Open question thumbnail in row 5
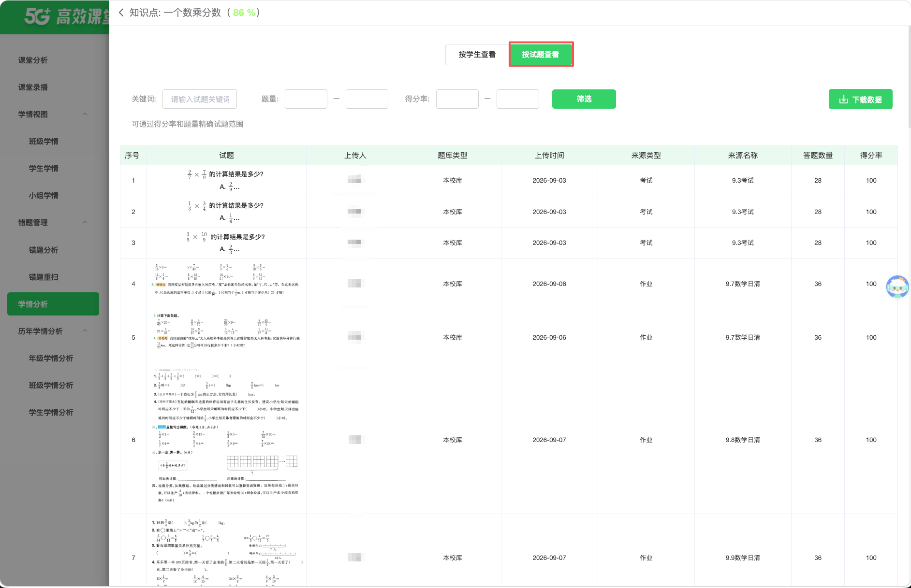 (x=226, y=331)
